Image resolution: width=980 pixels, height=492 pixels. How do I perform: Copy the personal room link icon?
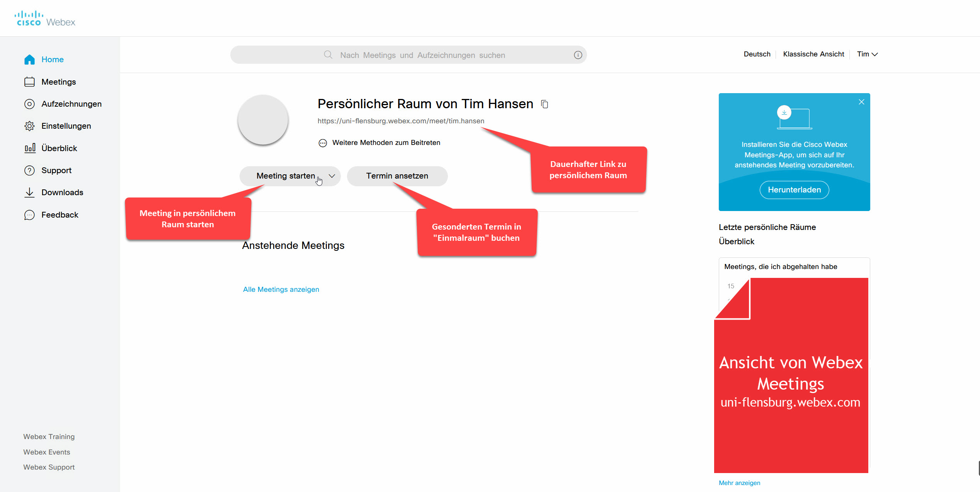[544, 104]
